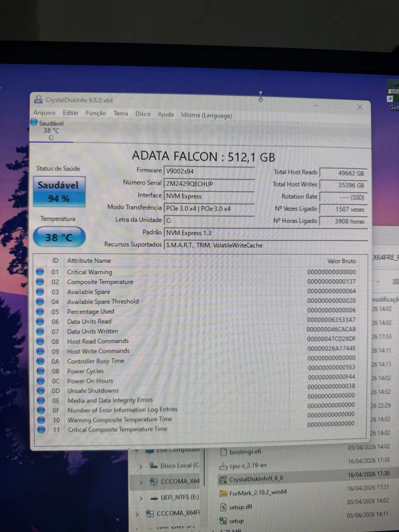Image resolution: width=399 pixels, height=532 pixels.
Task: Click the setup application icon in Explorer
Action: 223,521
